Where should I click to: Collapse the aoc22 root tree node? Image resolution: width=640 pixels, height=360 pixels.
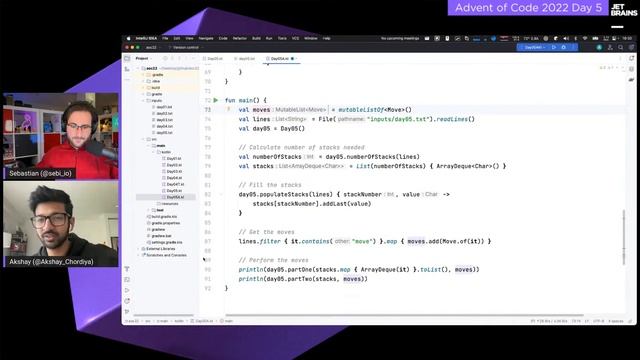[x=138, y=69]
